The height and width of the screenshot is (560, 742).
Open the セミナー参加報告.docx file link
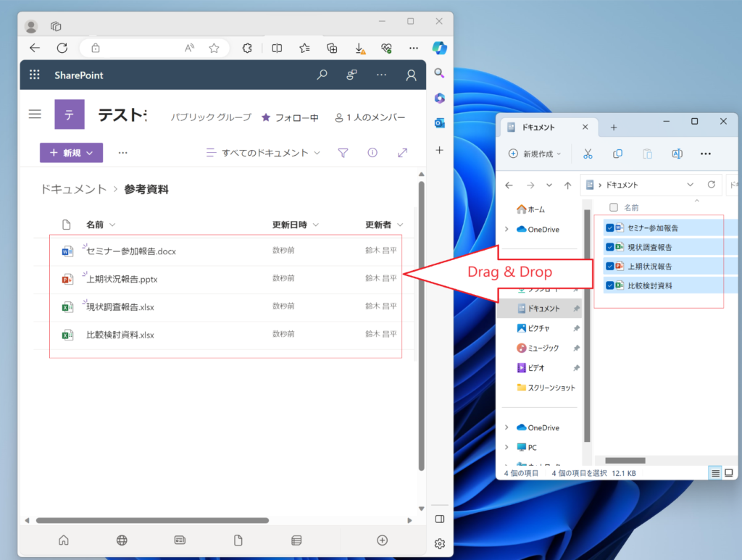tap(131, 251)
